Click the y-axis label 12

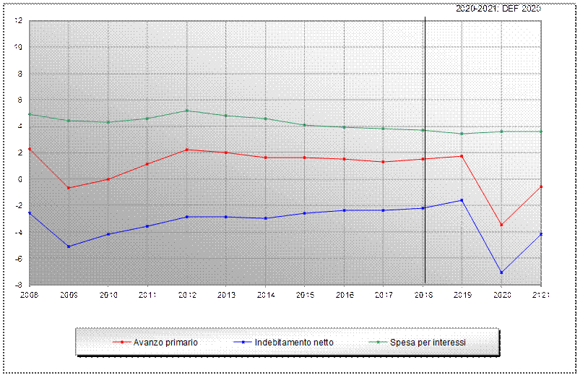[18, 21]
